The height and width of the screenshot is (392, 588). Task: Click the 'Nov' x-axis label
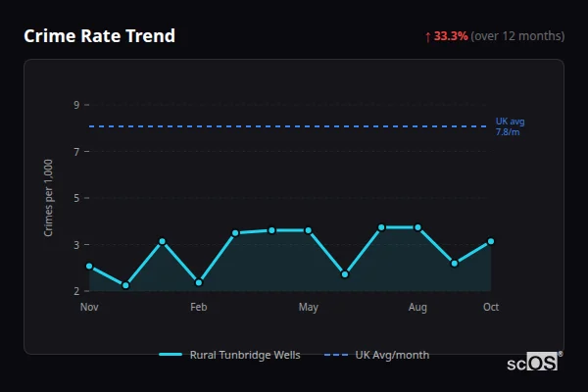tap(89, 307)
